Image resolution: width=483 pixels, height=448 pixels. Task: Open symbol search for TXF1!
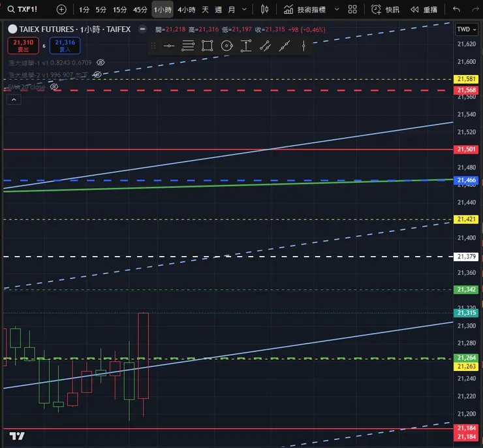pyautogui.click(x=22, y=9)
